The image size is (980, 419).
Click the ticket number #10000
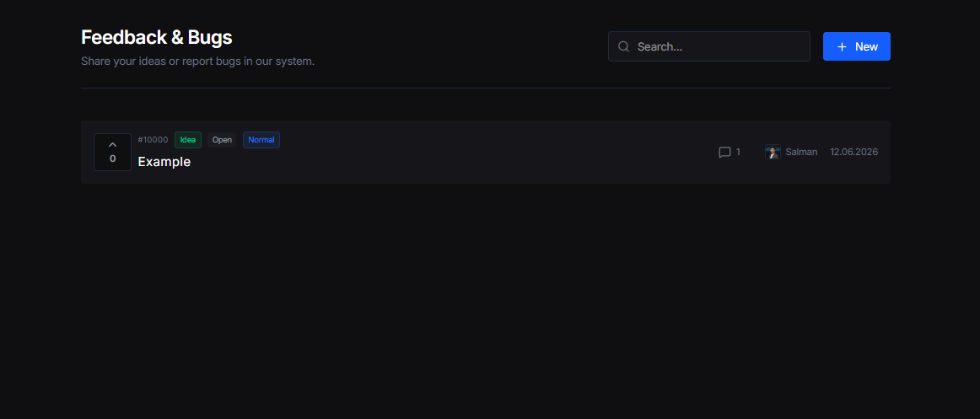pos(153,140)
